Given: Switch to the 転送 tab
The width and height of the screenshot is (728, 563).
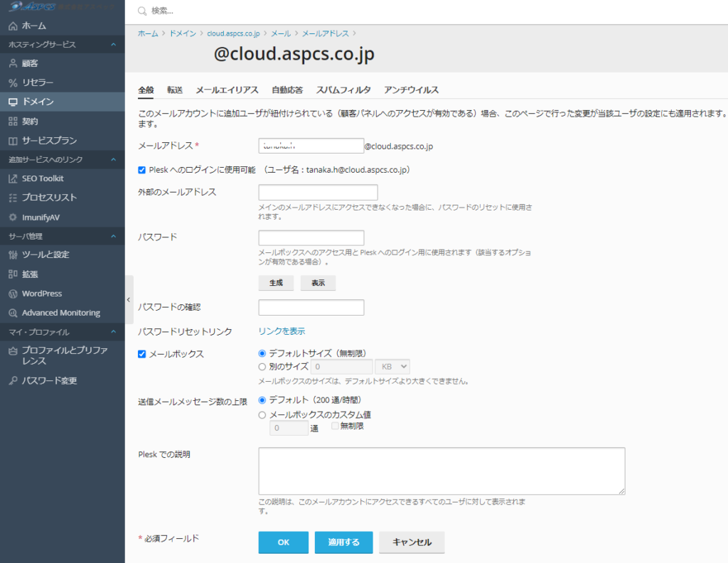Looking at the screenshot, I should point(175,90).
